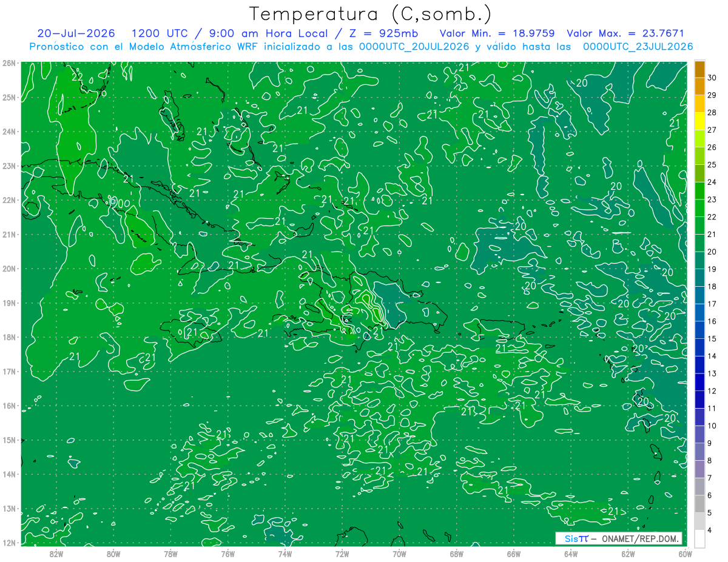Click the '30' colorbar label
This screenshot has width=728, height=562.
[712, 78]
